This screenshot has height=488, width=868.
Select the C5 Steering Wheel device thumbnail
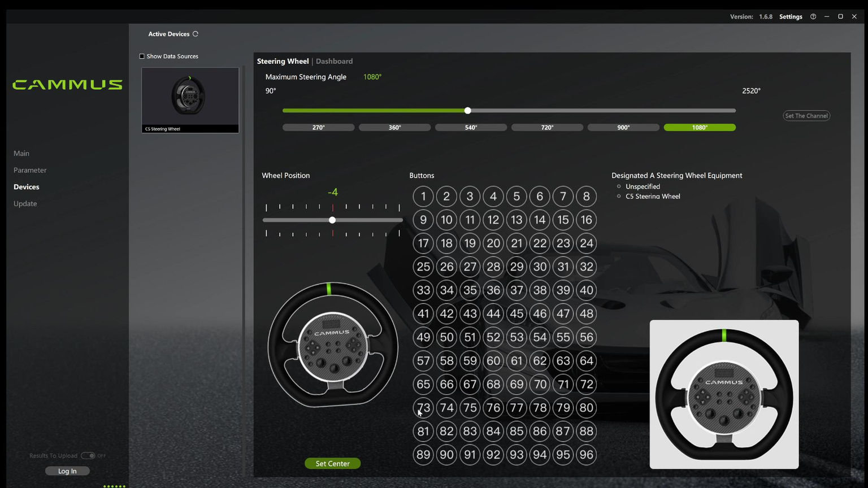190,101
